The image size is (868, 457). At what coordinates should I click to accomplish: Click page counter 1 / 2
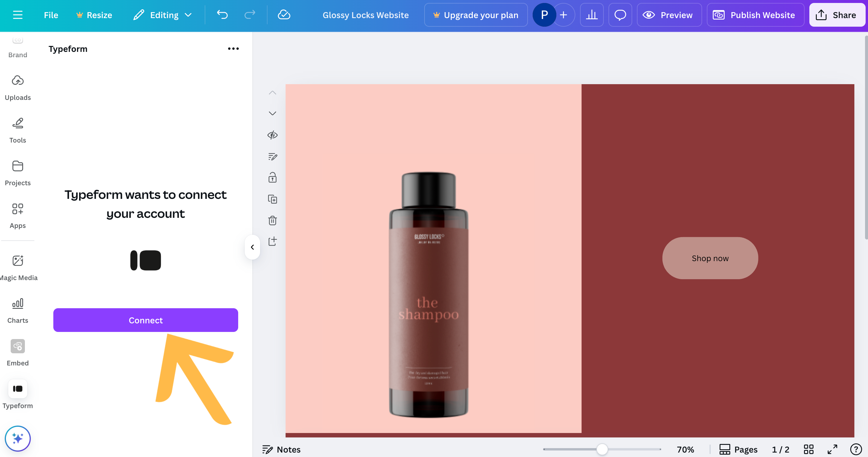click(780, 449)
